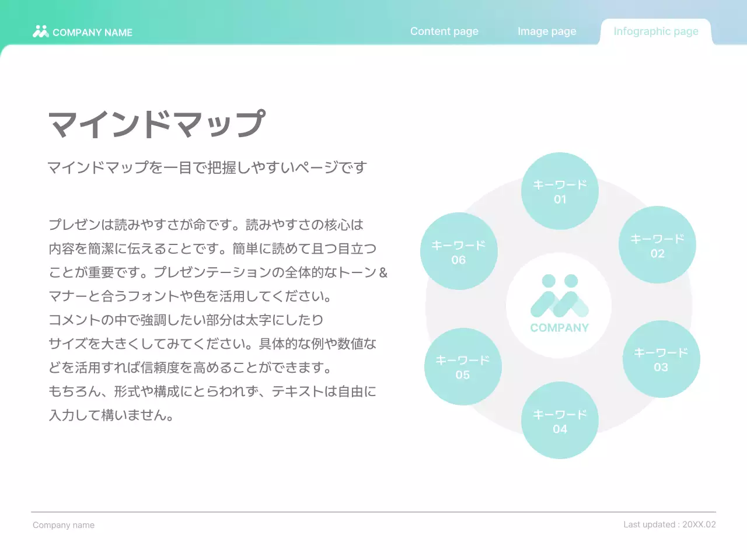Click the COMPANY label under center logo
The height and width of the screenshot is (560, 747).
[x=559, y=328]
